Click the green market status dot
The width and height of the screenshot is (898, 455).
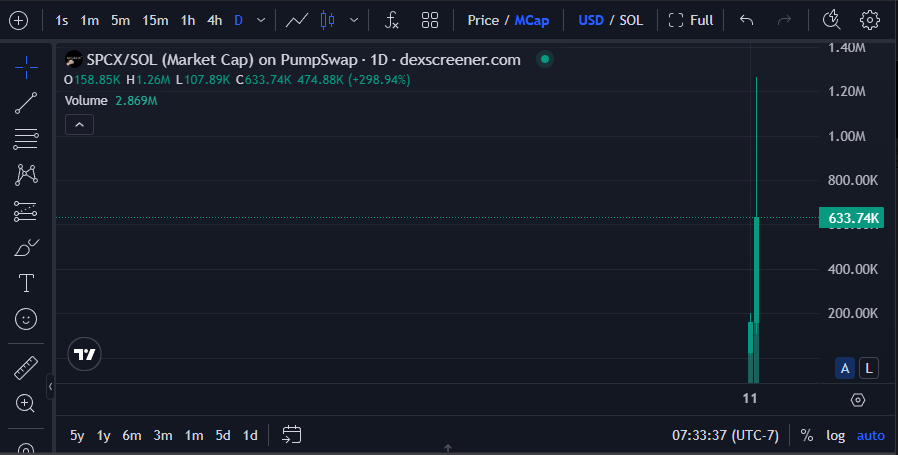click(x=545, y=59)
